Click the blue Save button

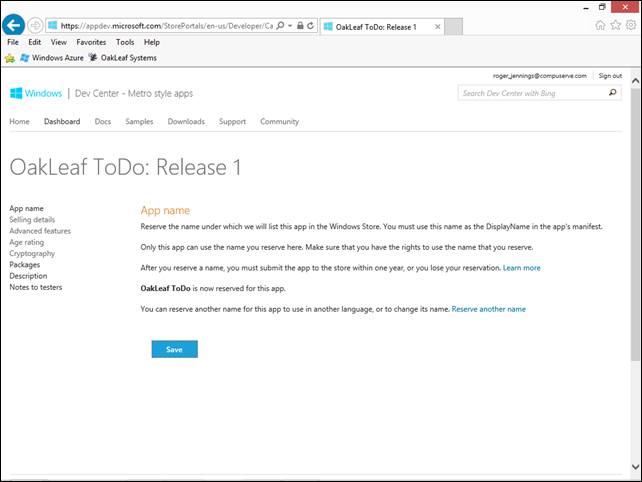click(x=174, y=349)
